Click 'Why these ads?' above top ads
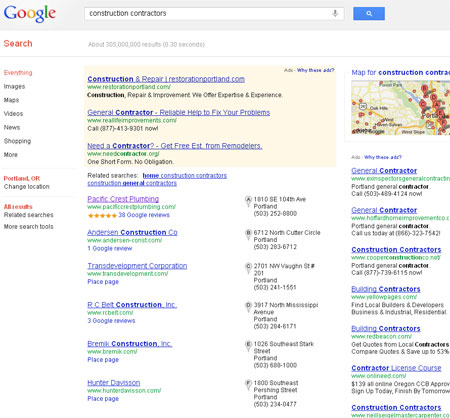The width and height of the screenshot is (450, 418). [x=315, y=70]
